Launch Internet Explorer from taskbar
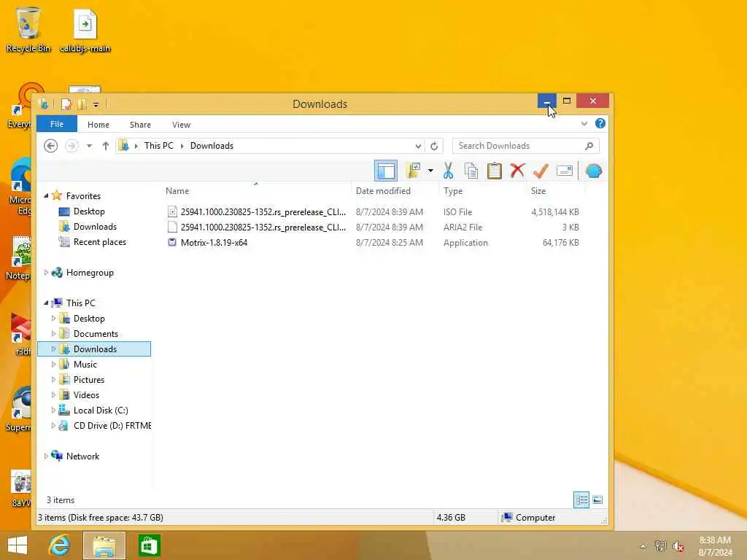Viewport: 747px width, 560px height. point(59,545)
